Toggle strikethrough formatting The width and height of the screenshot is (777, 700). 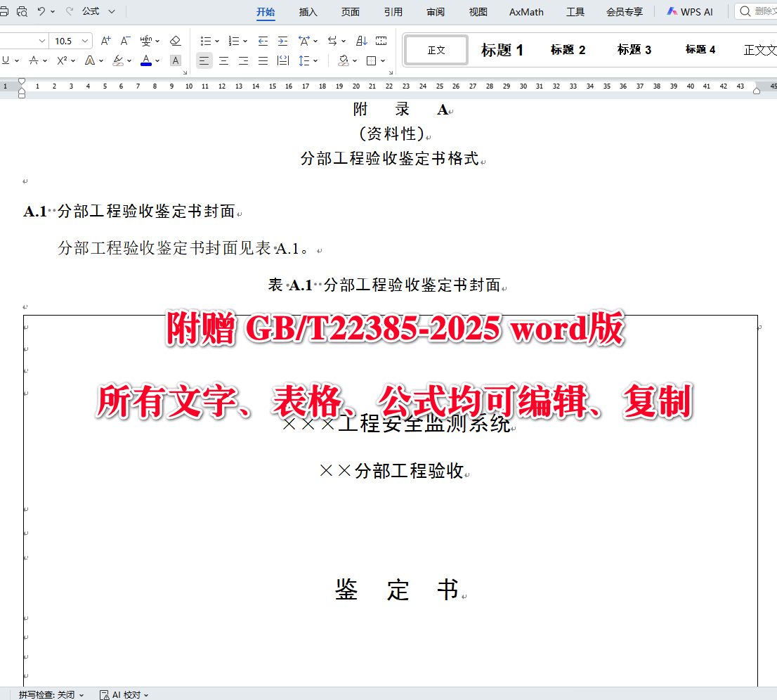[34, 60]
